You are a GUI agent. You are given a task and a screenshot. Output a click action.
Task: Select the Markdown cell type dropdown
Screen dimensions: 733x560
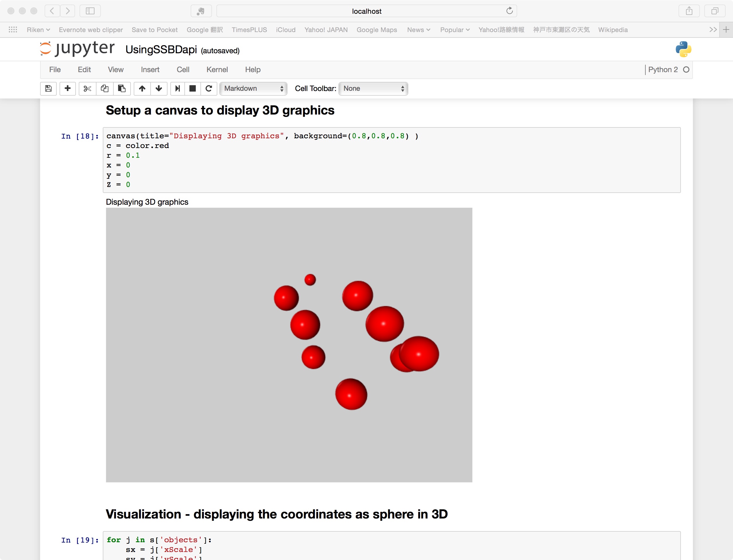252,88
